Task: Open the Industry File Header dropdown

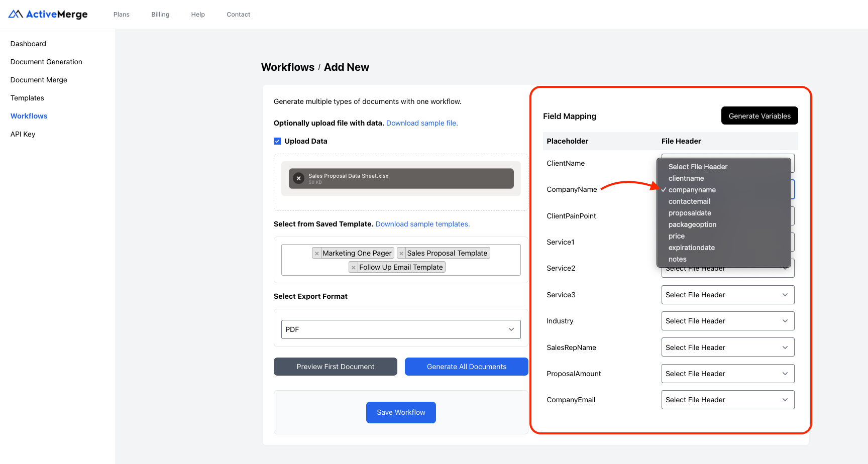Action: (727, 321)
